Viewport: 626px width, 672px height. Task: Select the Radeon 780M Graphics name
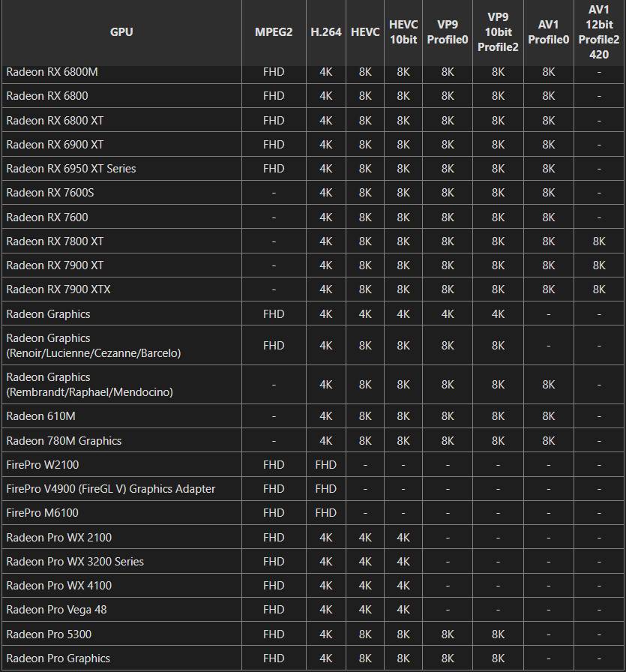click(x=64, y=440)
